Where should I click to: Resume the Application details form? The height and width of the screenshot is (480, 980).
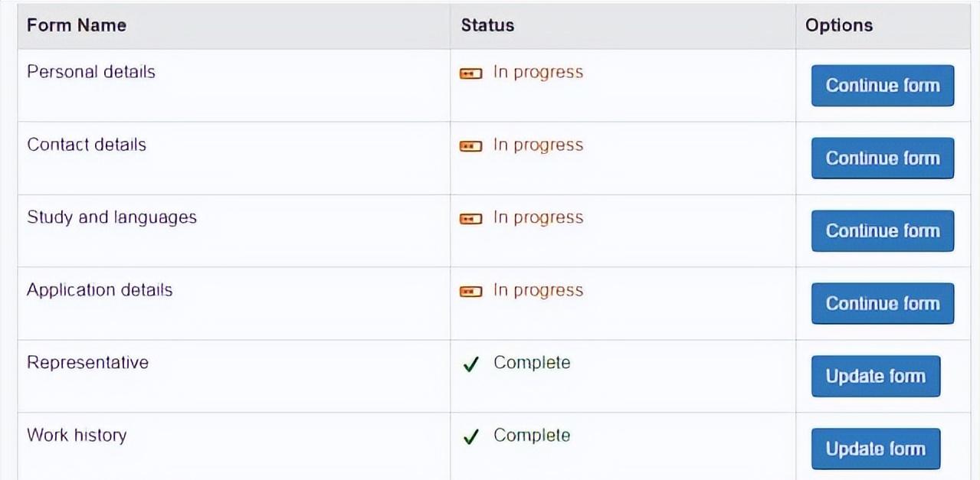pos(882,304)
